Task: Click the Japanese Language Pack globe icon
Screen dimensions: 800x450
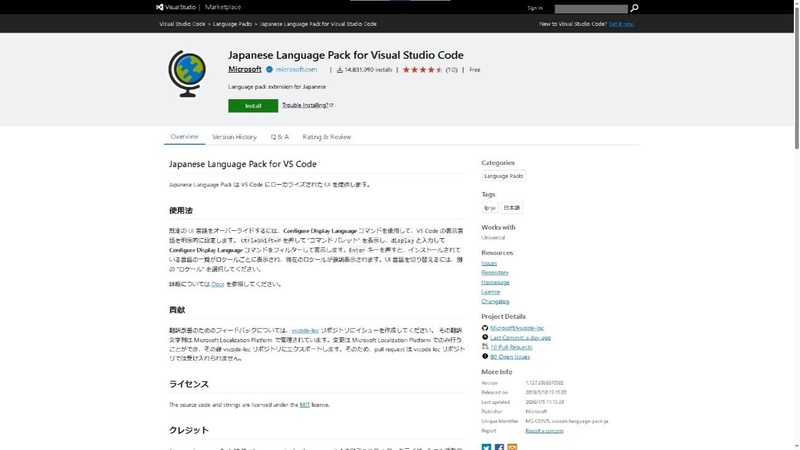Action: click(x=187, y=73)
